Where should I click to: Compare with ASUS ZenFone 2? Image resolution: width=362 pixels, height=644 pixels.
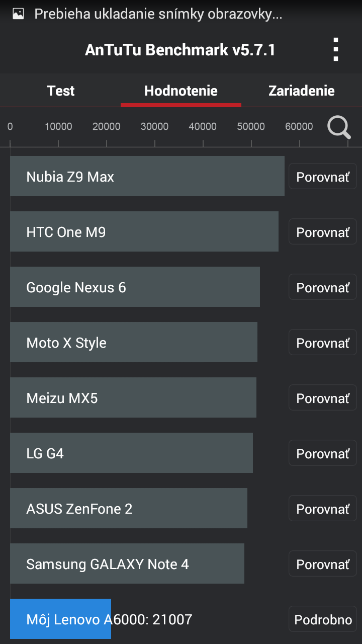[322, 509]
